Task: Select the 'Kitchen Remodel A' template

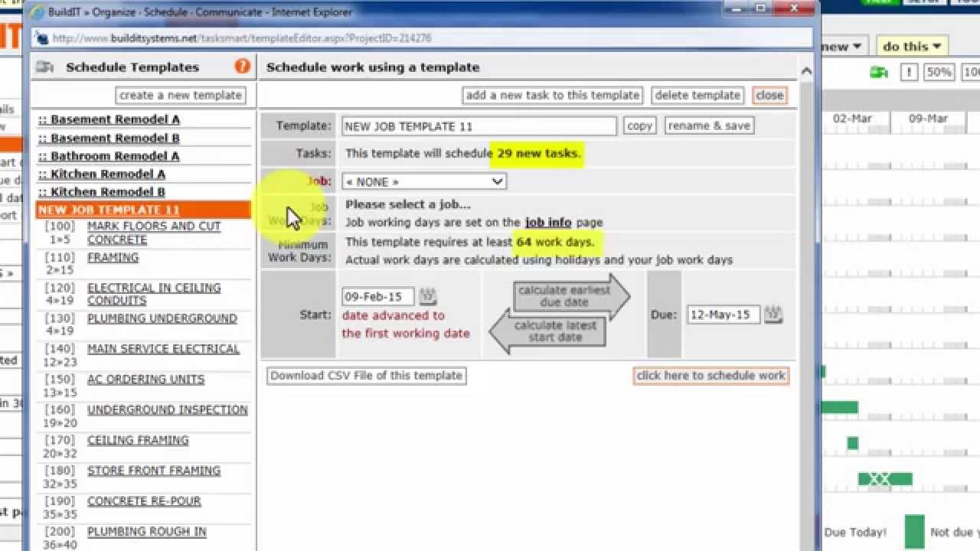Action: pos(101,174)
